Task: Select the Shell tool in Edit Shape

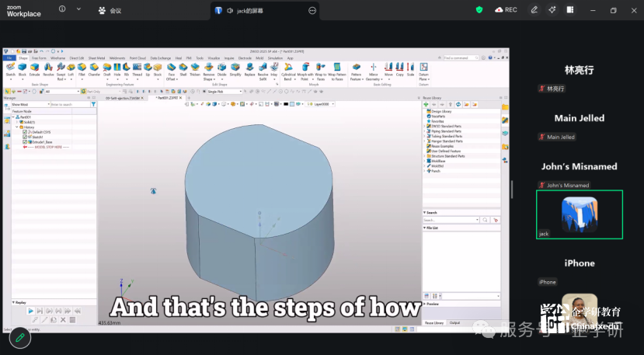Action: tap(183, 70)
